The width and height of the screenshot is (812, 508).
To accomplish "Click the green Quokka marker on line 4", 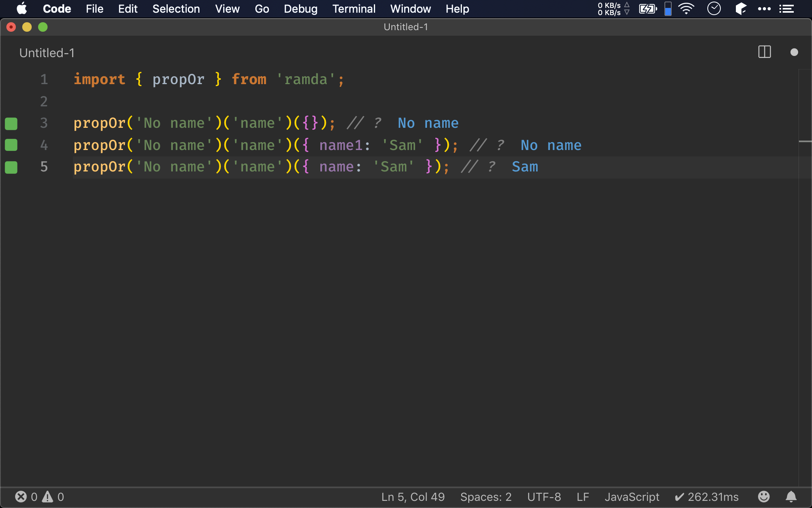I will click(11, 145).
